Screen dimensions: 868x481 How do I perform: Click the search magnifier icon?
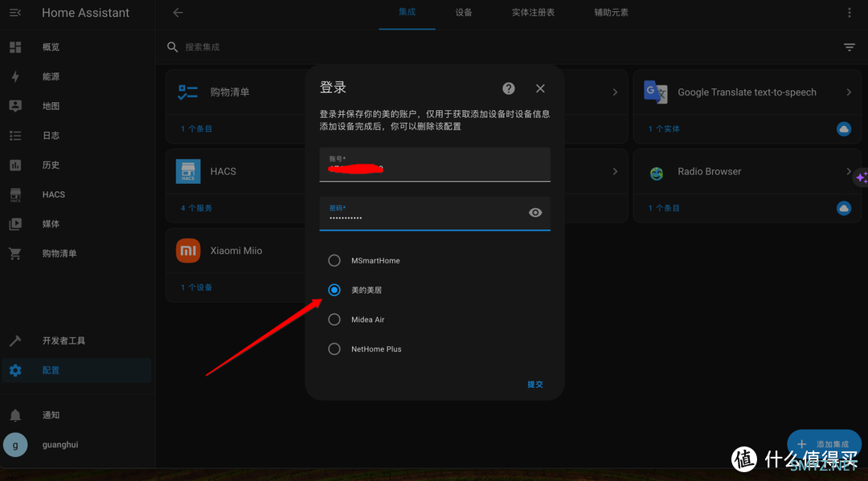(x=173, y=47)
